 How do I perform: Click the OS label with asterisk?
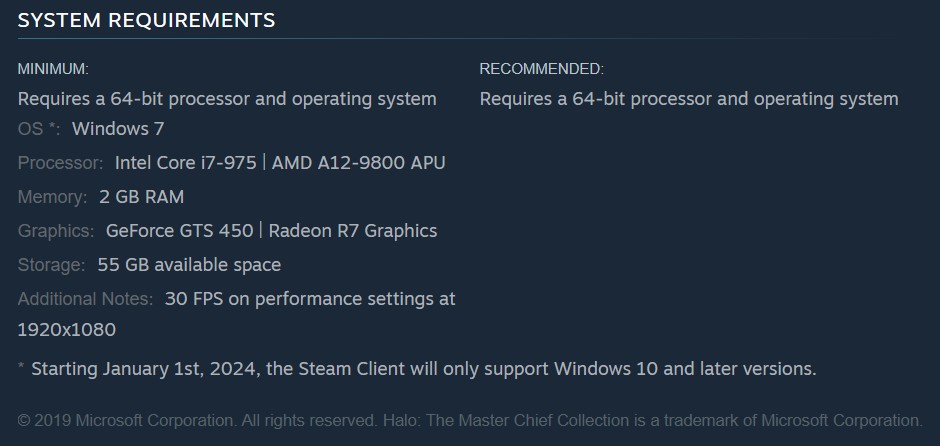coord(39,129)
